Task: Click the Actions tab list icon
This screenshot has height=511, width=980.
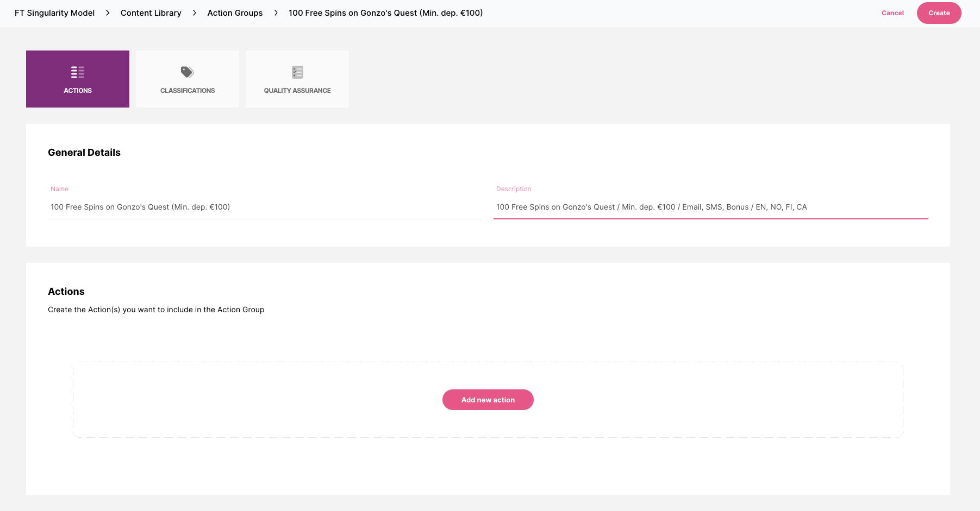Action: (x=78, y=72)
